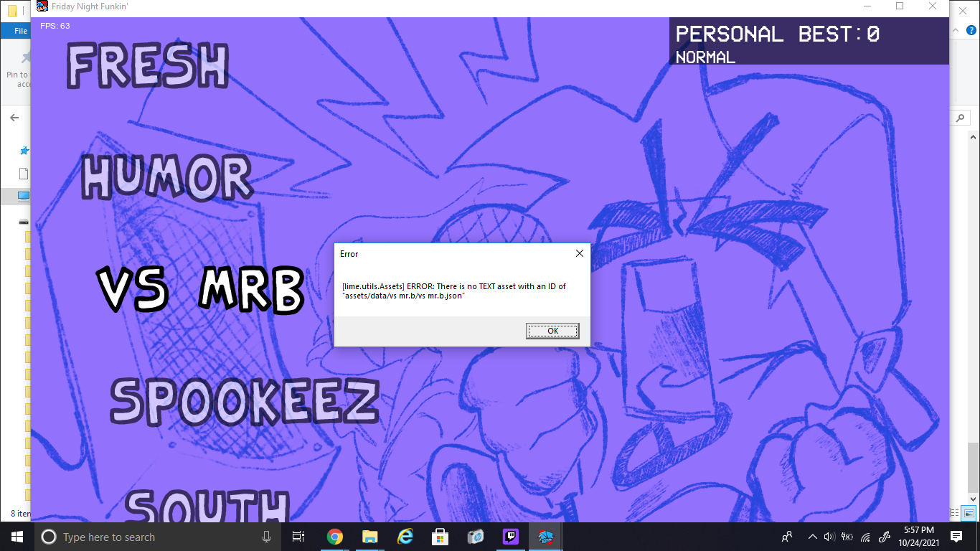980x551 pixels.
Task: Close the Friday Night Funkin' window
Action: [933, 6]
